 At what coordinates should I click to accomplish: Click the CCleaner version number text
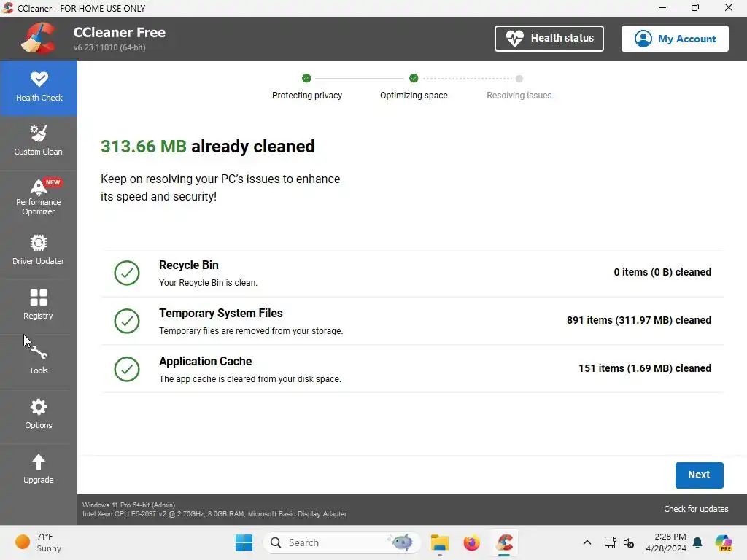pos(109,47)
